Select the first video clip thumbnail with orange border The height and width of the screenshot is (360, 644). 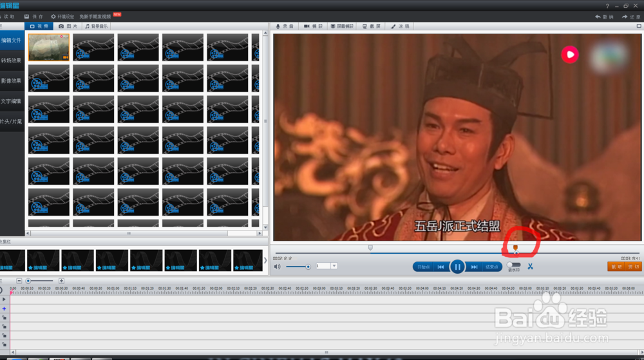(48, 47)
